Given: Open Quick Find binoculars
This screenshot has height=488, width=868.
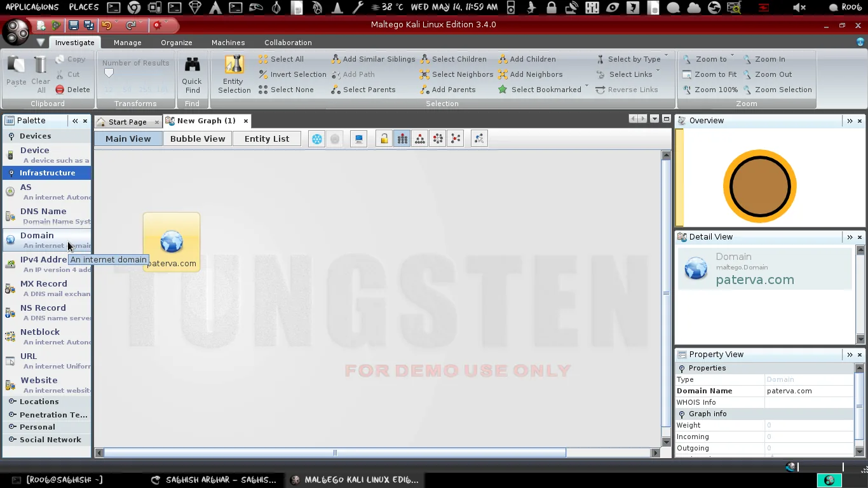Looking at the screenshot, I should click(x=192, y=76).
